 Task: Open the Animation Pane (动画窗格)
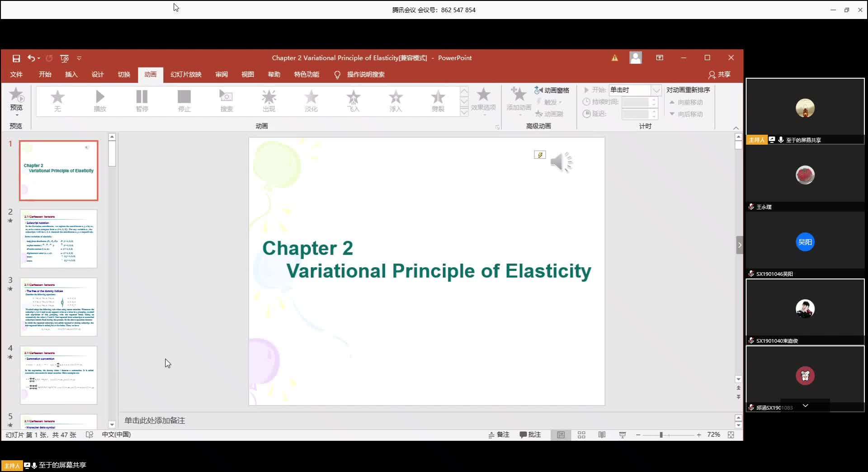(552, 90)
